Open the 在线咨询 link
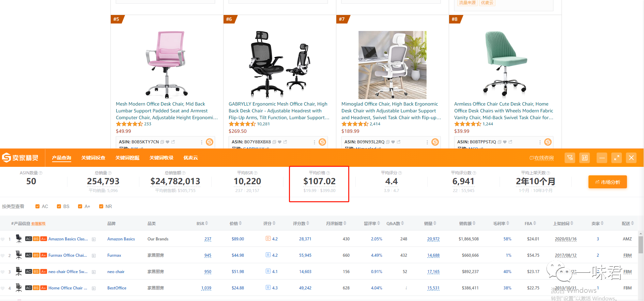The width and height of the screenshot is (644, 301). coord(541,158)
